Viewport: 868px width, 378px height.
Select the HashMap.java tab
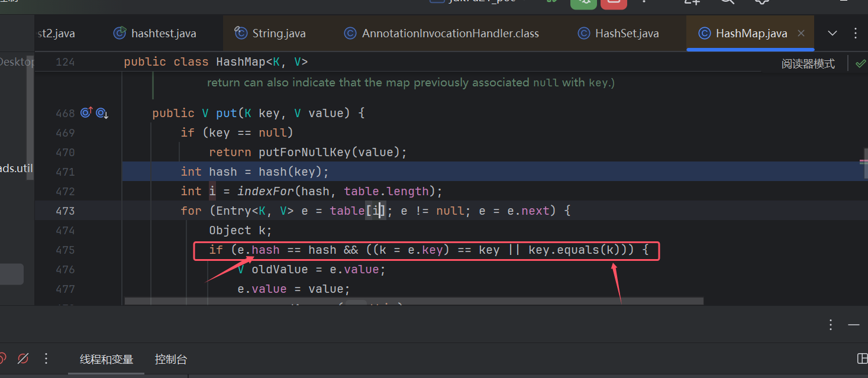751,33
